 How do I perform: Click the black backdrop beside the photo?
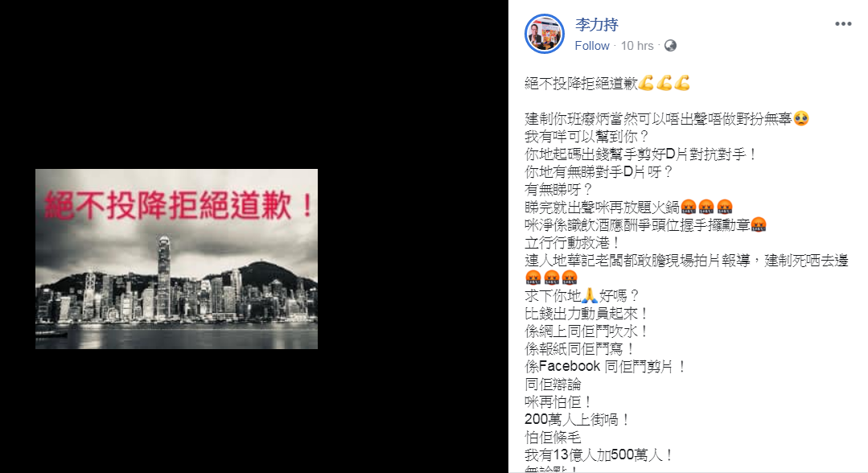click(254, 83)
